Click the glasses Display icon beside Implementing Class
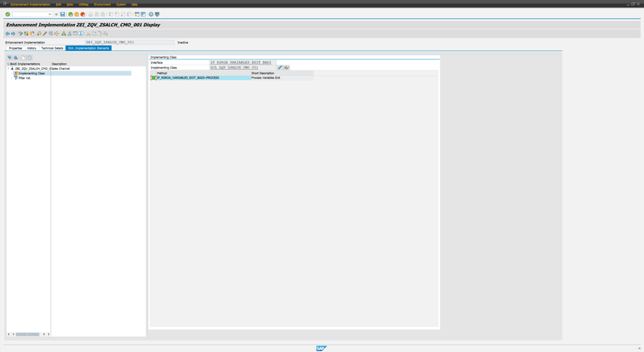The image size is (644, 352). coord(287,68)
